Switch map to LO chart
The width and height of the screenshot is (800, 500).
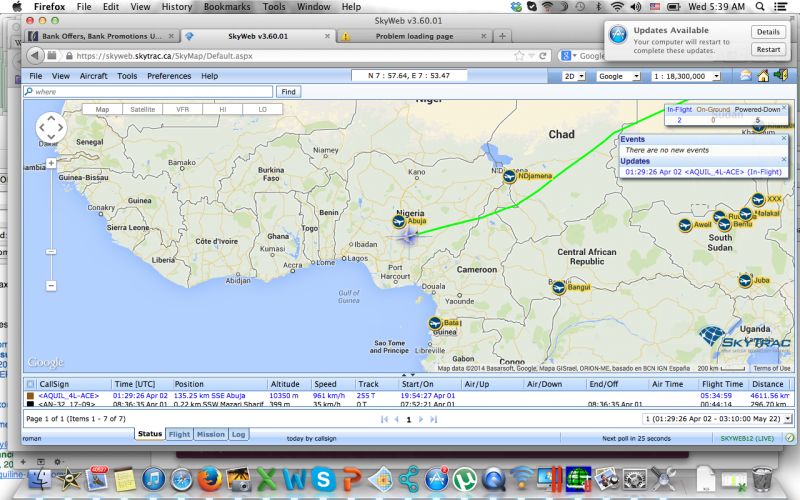tap(262, 109)
